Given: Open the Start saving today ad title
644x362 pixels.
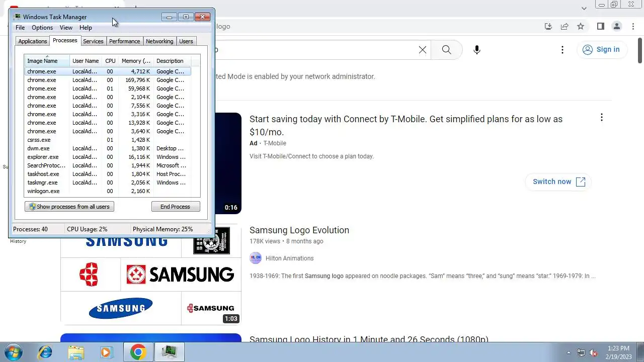Looking at the screenshot, I should [406, 126].
